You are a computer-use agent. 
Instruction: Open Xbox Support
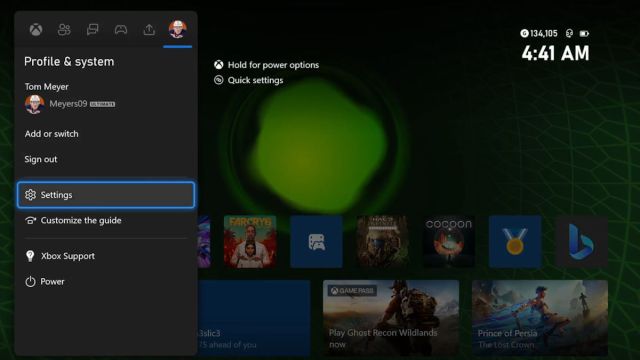coord(106,256)
